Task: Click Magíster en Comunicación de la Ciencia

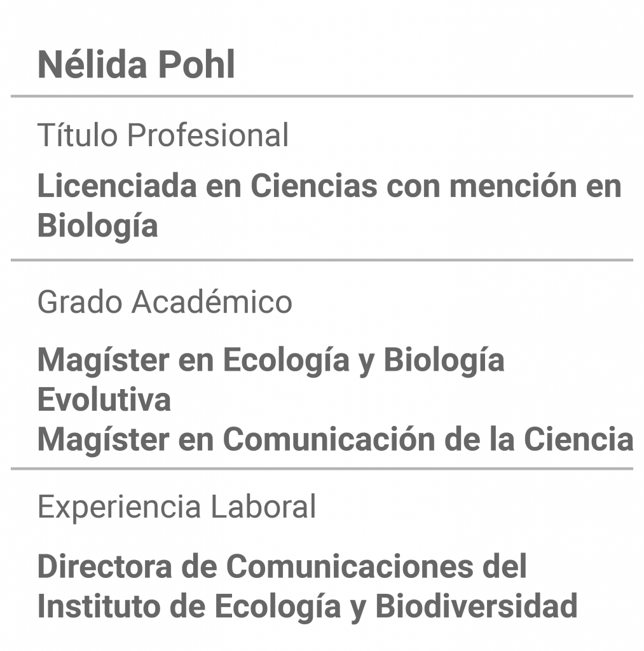Action: (336, 439)
